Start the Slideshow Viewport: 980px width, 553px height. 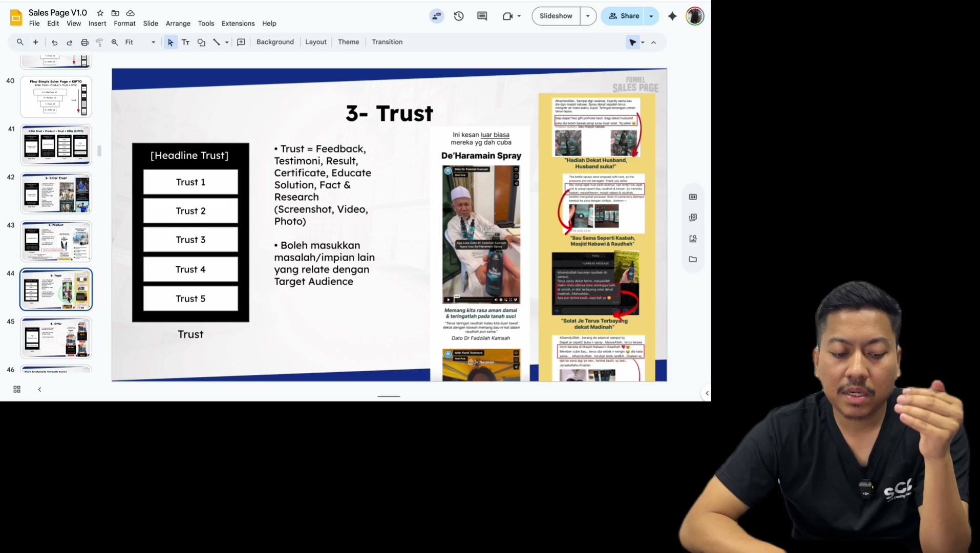[556, 16]
